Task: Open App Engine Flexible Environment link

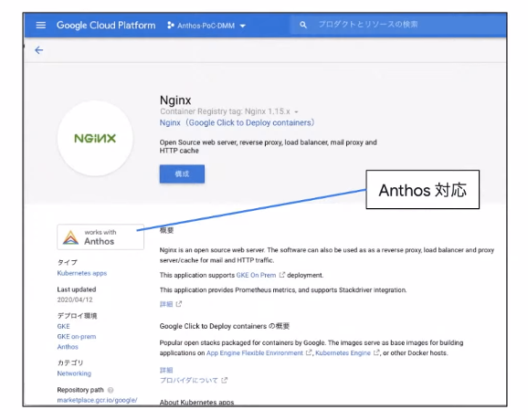Action: (x=255, y=352)
